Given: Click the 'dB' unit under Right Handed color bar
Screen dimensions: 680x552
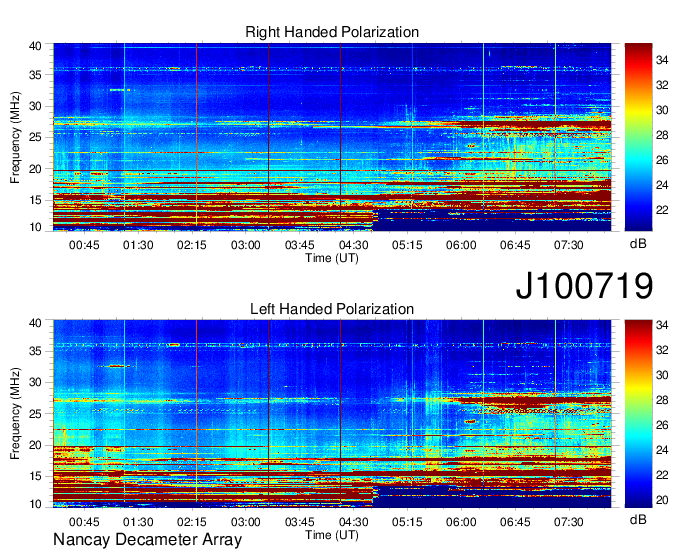Looking at the screenshot, I should point(638,244).
